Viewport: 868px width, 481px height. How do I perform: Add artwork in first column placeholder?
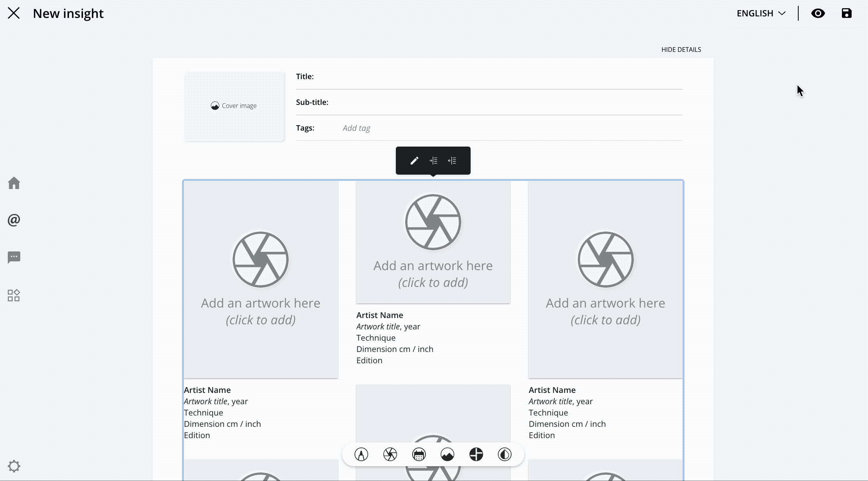tap(261, 279)
